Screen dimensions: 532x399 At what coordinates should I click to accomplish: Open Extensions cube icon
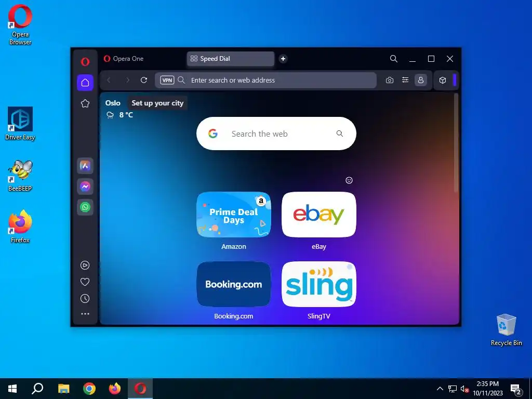(x=443, y=80)
